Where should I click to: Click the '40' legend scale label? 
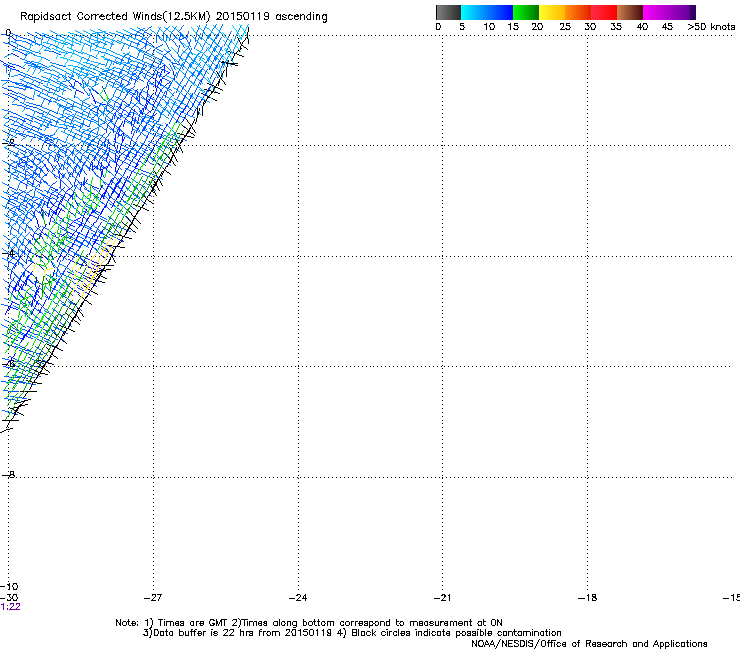click(642, 27)
